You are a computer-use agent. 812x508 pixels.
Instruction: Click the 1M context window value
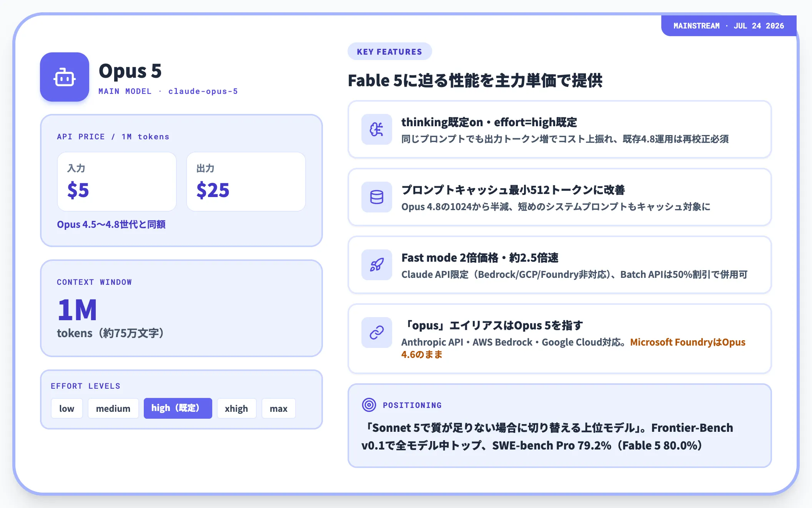tap(77, 310)
